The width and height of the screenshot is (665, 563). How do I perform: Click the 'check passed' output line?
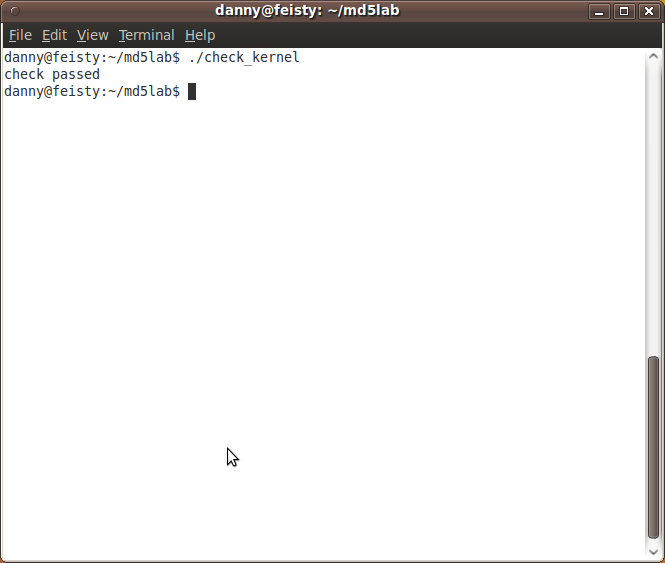point(52,74)
